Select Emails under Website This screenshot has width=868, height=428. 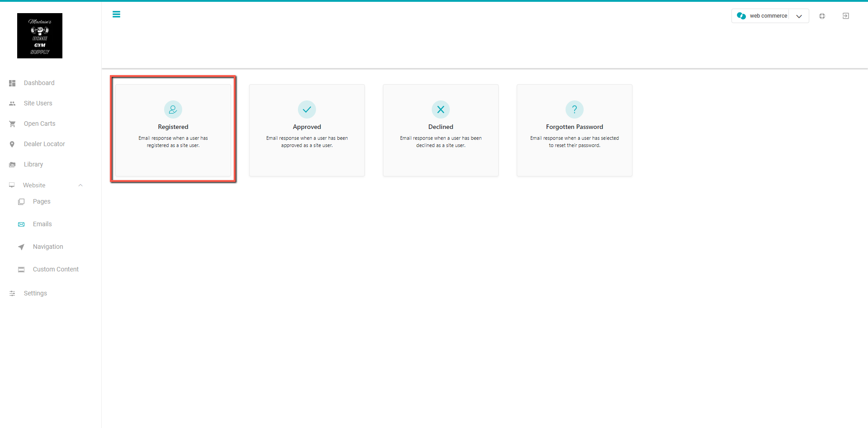pyautogui.click(x=42, y=224)
